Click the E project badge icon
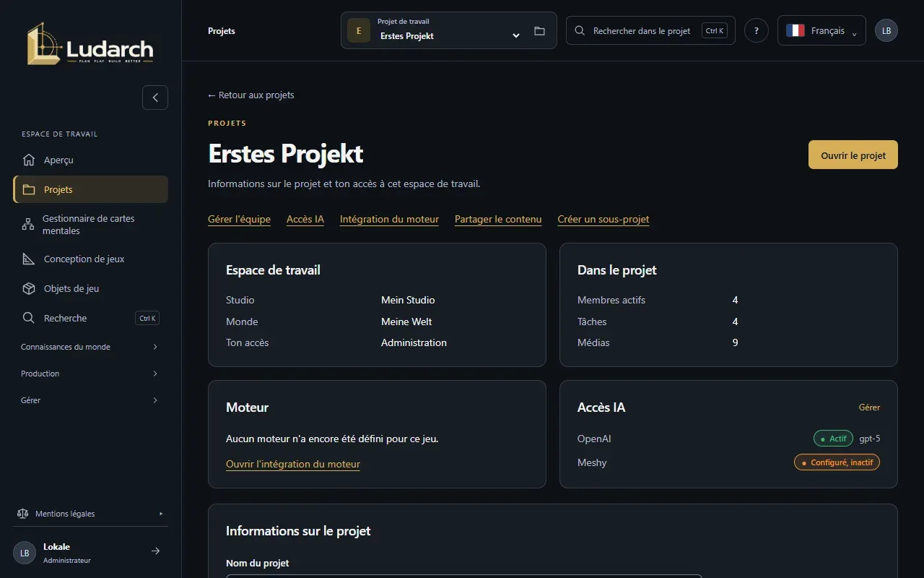This screenshot has width=924, height=578. (359, 30)
